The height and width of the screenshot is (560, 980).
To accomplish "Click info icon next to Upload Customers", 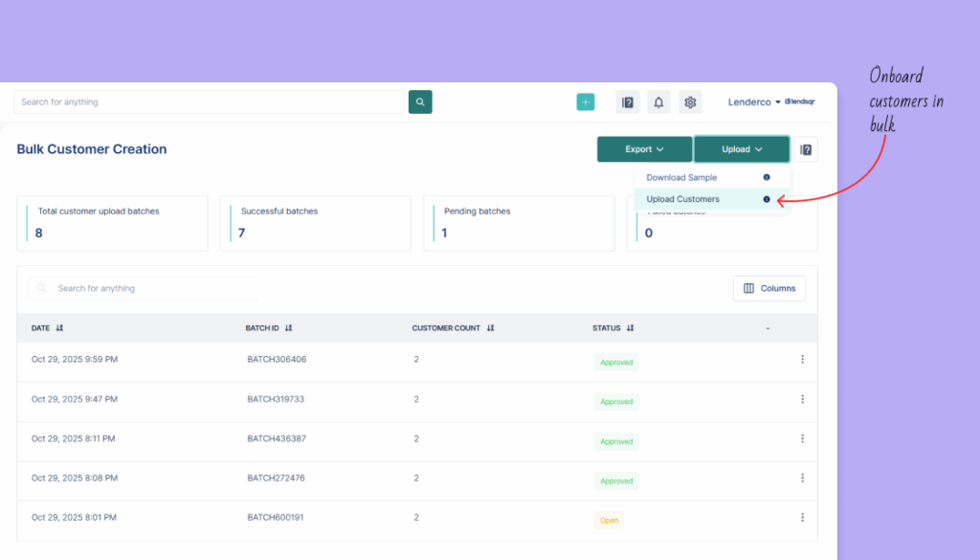I will coord(767,199).
